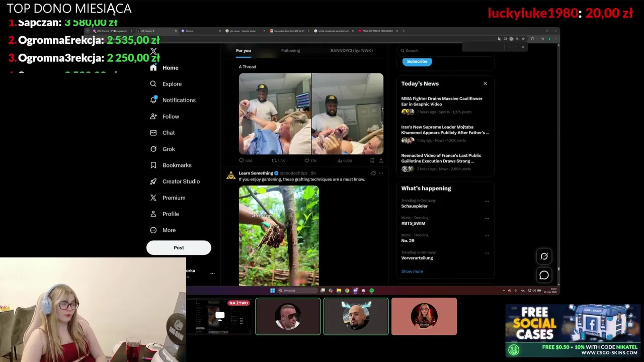Open left hospital photo in thread post
Screen dimensions: 644x362
click(275, 114)
